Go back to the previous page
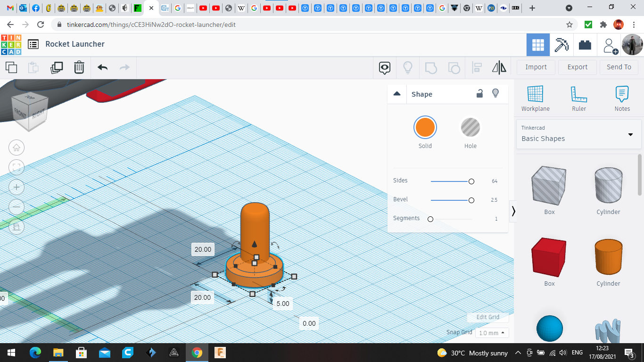The width and height of the screenshot is (644, 362). point(10,25)
